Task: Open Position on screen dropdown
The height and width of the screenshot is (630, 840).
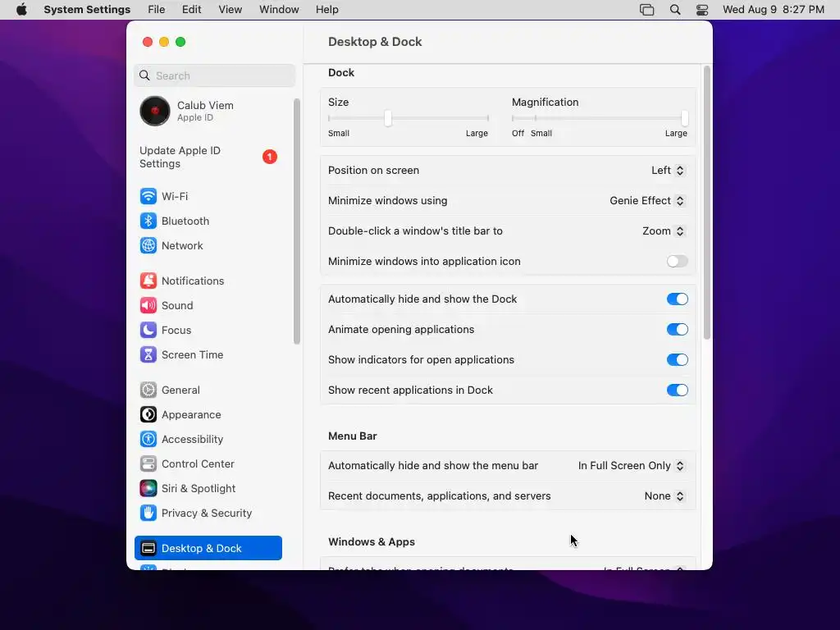Action: (668, 171)
